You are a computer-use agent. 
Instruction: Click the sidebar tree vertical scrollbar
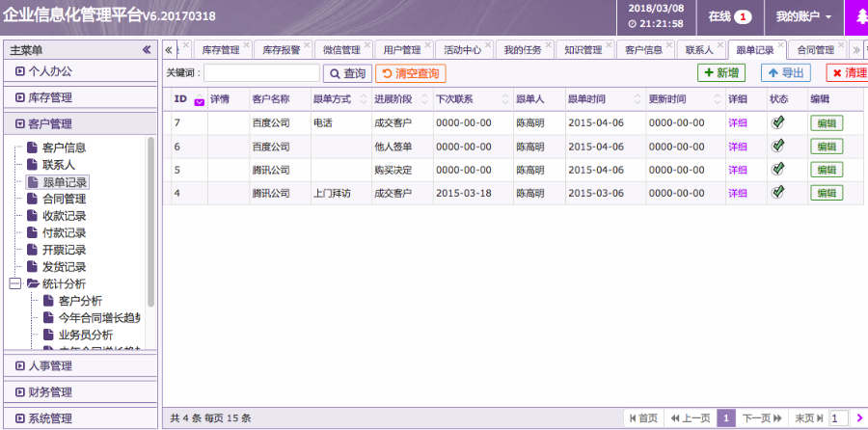(151, 222)
